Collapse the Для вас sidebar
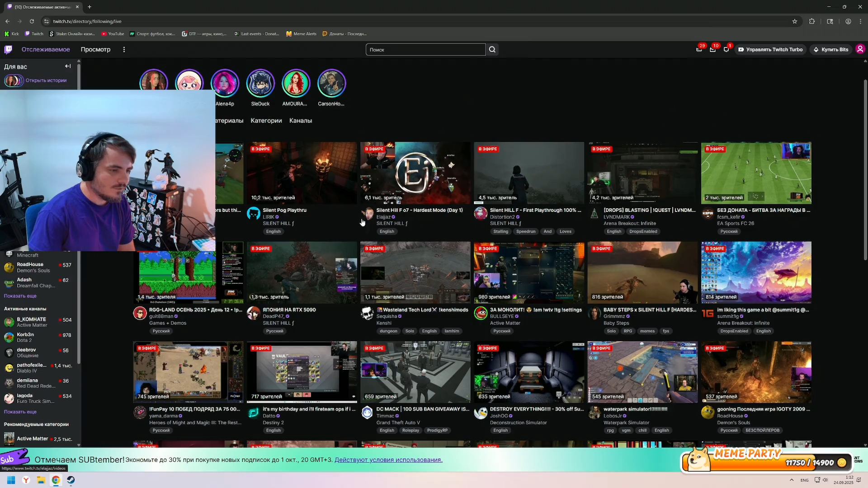 (x=68, y=66)
